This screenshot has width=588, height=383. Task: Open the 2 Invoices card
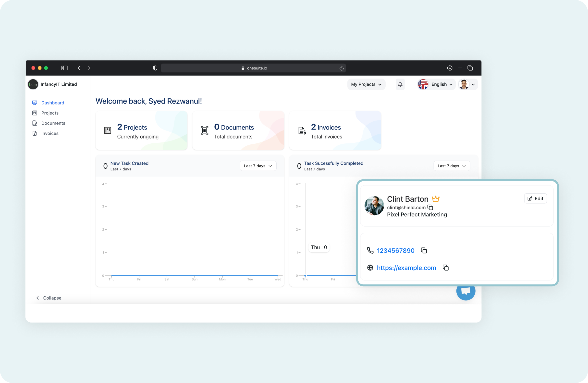pos(335,130)
